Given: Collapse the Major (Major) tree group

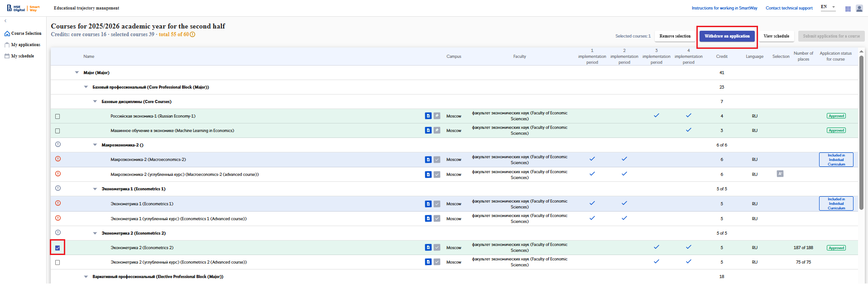Looking at the screenshot, I should pyautogui.click(x=77, y=73).
